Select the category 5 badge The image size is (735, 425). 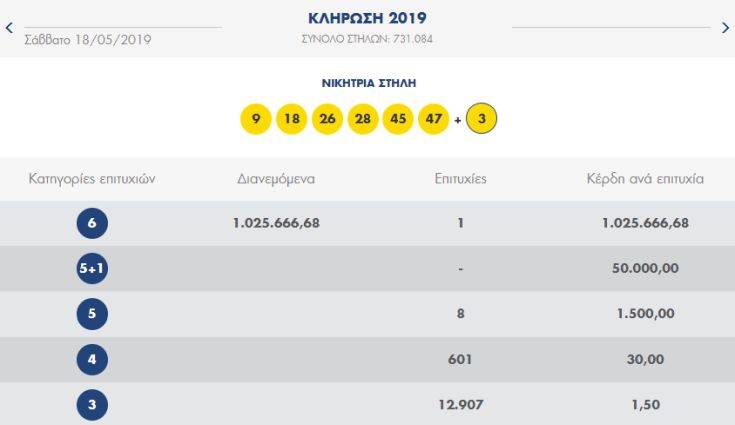coord(92,314)
